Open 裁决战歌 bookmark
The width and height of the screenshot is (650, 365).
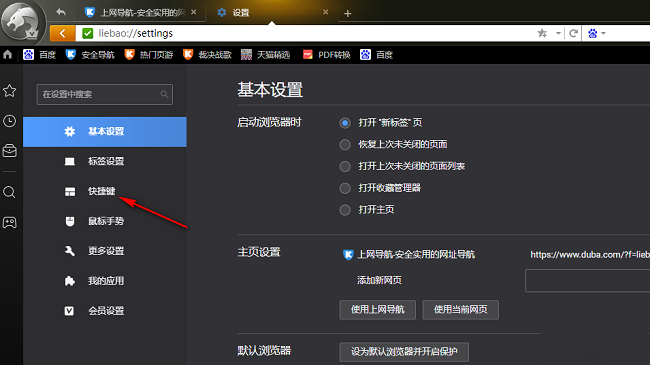coord(207,54)
